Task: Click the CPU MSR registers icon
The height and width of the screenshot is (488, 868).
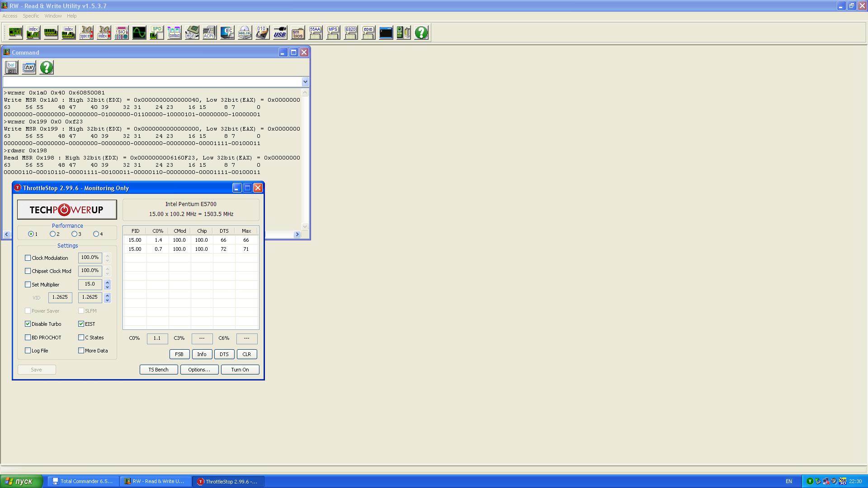Action: tap(192, 33)
